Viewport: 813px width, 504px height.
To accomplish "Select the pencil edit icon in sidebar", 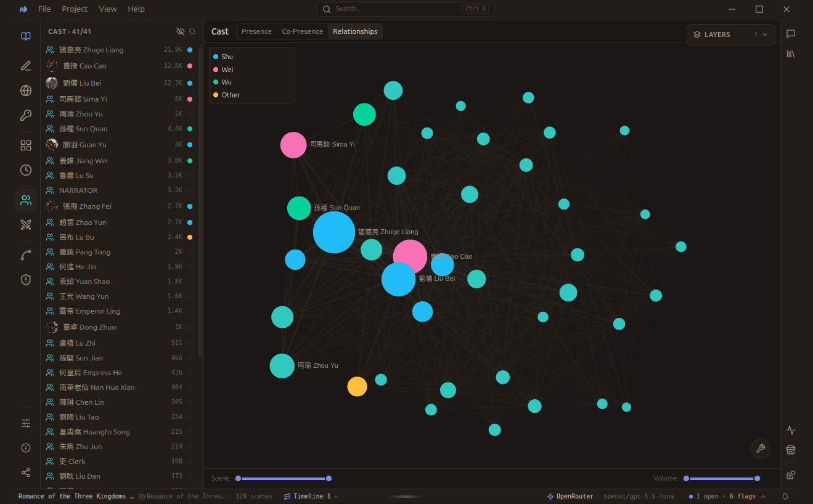I will [26, 66].
